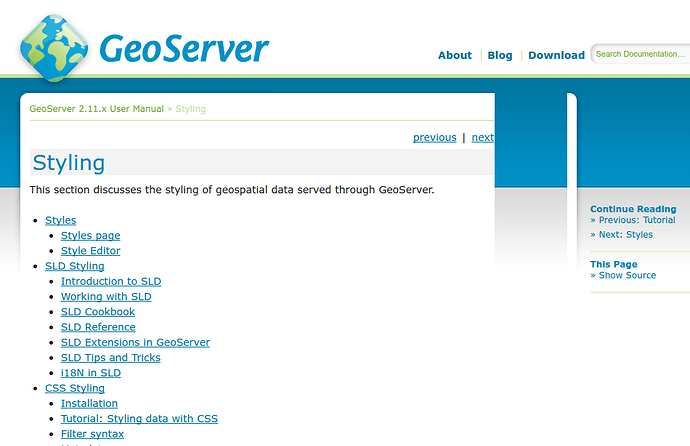Focus the Search Documentation field
690x446 pixels.
point(641,54)
